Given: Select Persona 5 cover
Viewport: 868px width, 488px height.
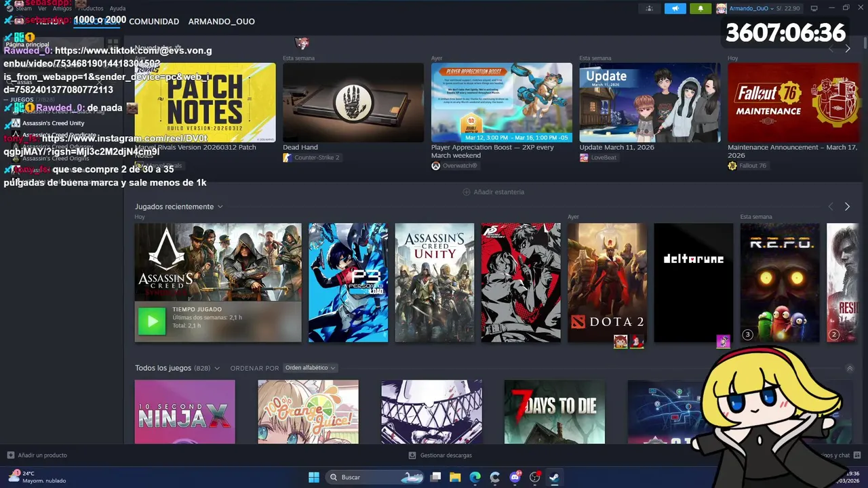Looking at the screenshot, I should (x=521, y=283).
